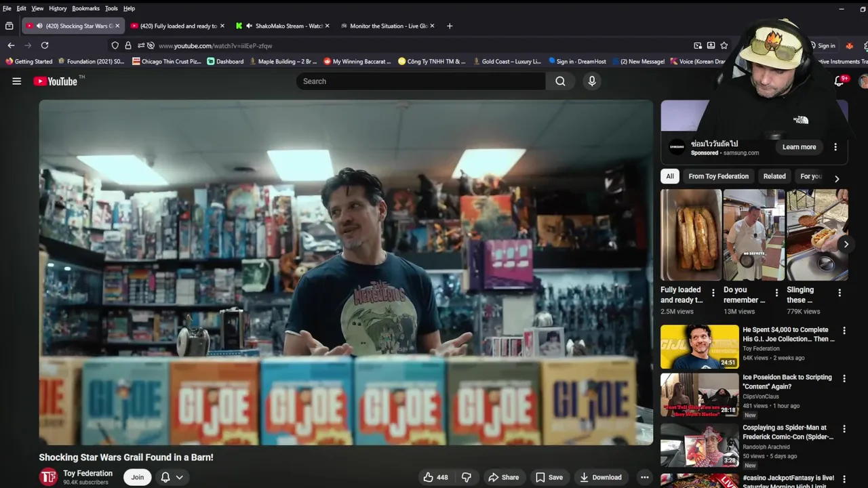This screenshot has height=488, width=868.
Task: Expand the notification options chevron beside the bell
Action: [x=180, y=477]
